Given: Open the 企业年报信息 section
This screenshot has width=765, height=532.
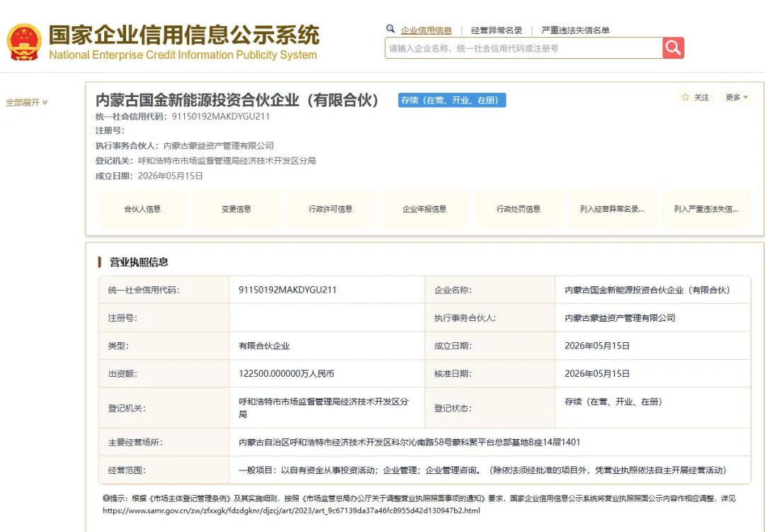Looking at the screenshot, I should click(x=424, y=209).
